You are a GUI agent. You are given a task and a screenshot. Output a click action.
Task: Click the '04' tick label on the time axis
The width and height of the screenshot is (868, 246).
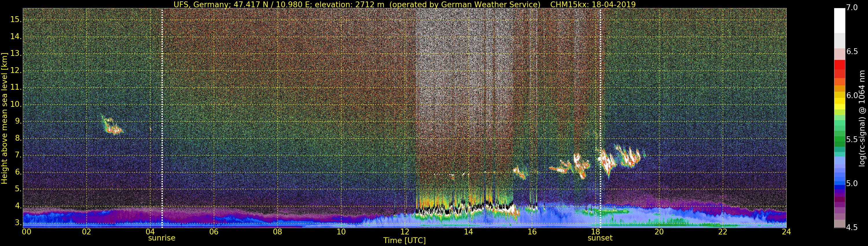pos(150,232)
